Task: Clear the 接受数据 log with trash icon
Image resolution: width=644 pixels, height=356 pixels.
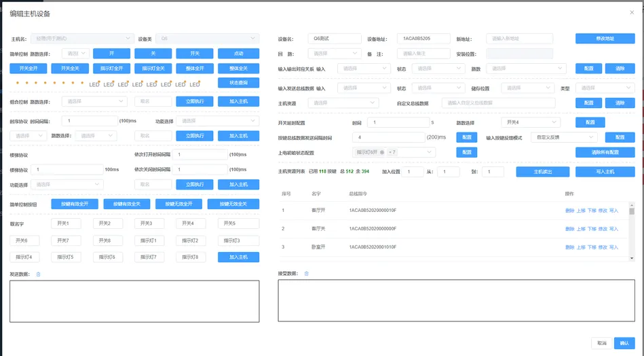Action: coord(307,273)
